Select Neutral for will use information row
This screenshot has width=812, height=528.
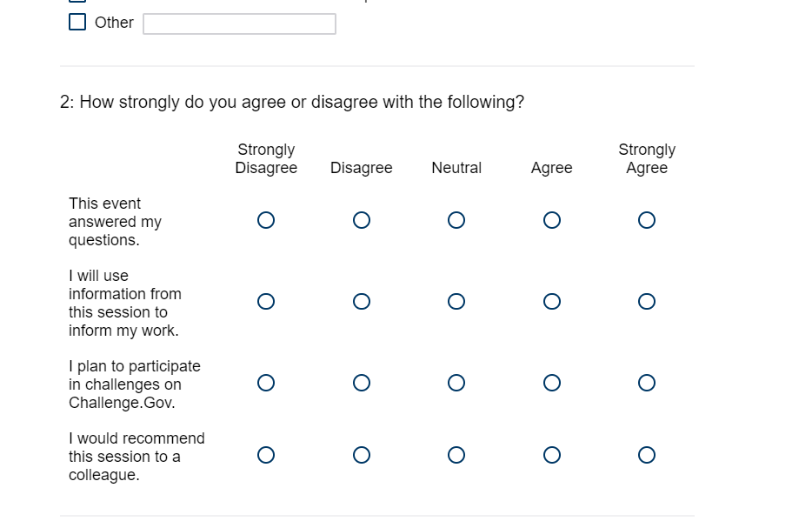click(x=456, y=302)
